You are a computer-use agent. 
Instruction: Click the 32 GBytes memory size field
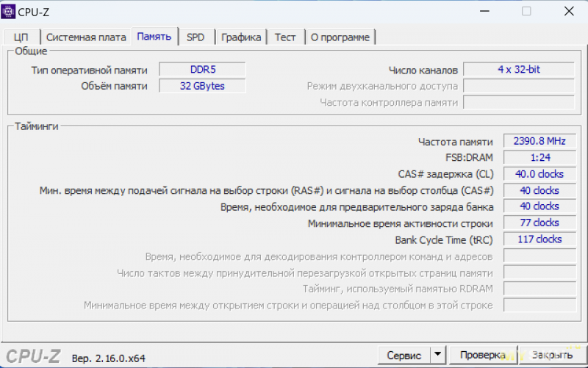pyautogui.click(x=203, y=86)
